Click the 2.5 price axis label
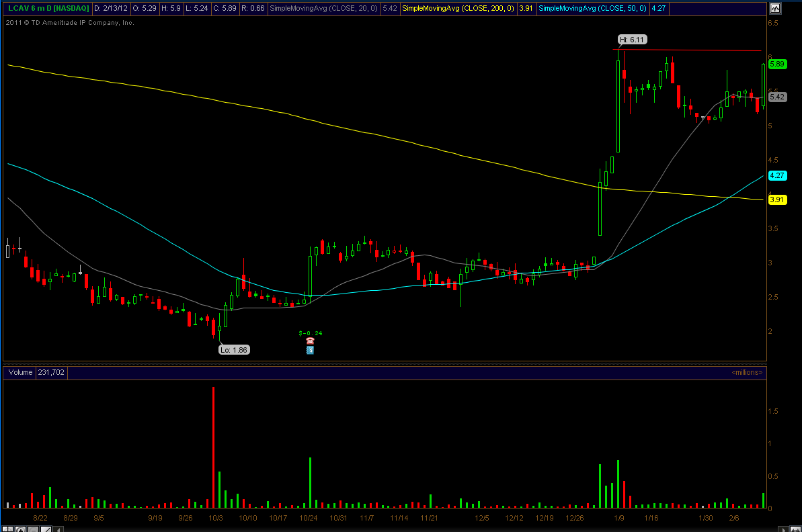Screen dimensions: 802x532 tap(773, 297)
